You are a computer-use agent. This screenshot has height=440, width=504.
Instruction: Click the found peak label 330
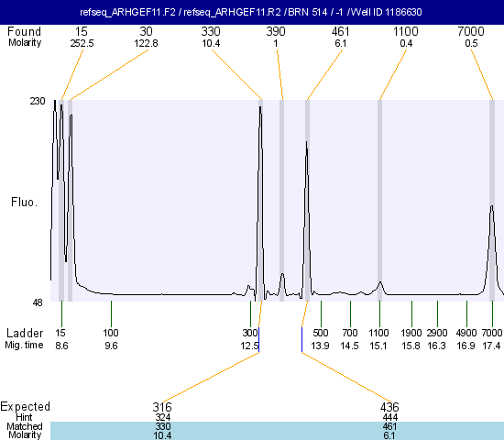pos(211,31)
